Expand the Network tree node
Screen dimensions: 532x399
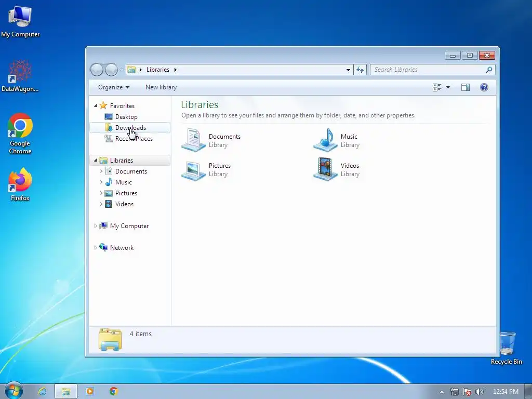coord(96,247)
